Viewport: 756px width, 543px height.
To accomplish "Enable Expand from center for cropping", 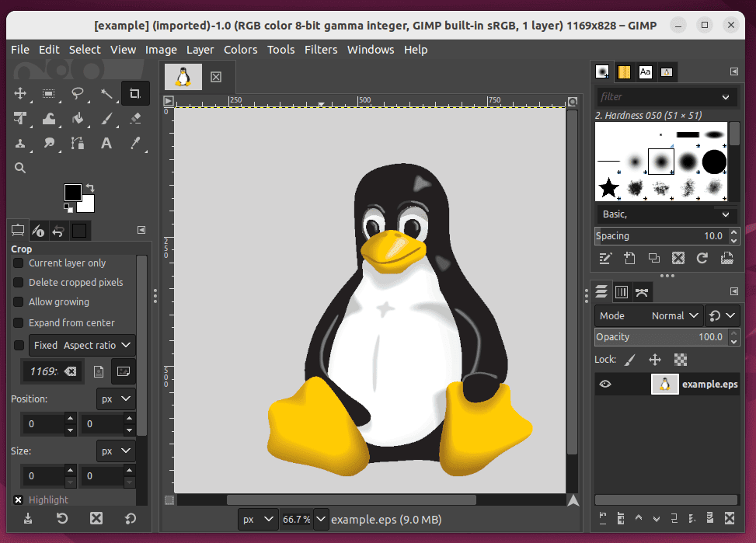I will 16,322.
